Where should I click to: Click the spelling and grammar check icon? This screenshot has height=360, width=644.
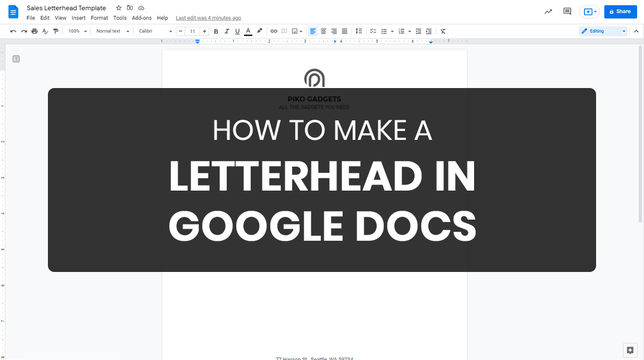coord(45,31)
